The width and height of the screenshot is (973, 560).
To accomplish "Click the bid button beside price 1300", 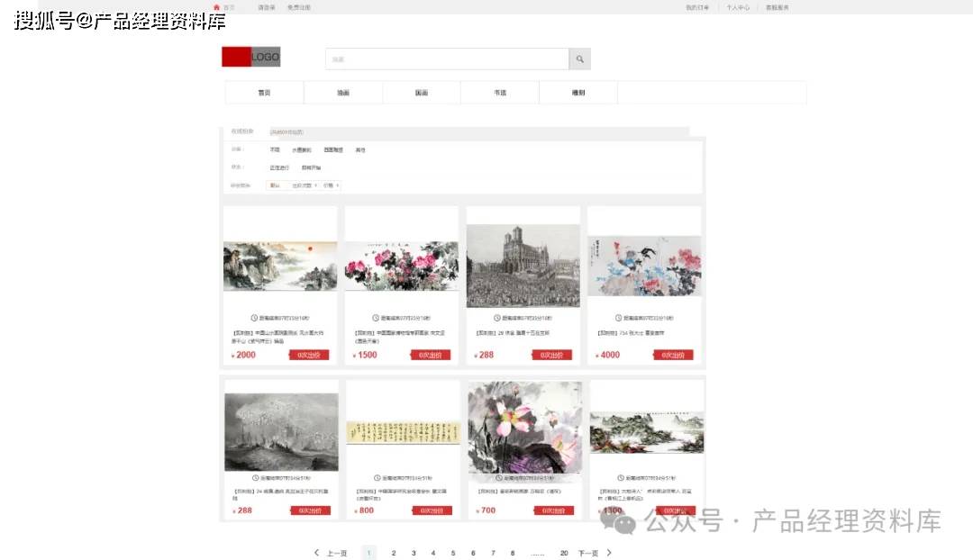I will (675, 510).
